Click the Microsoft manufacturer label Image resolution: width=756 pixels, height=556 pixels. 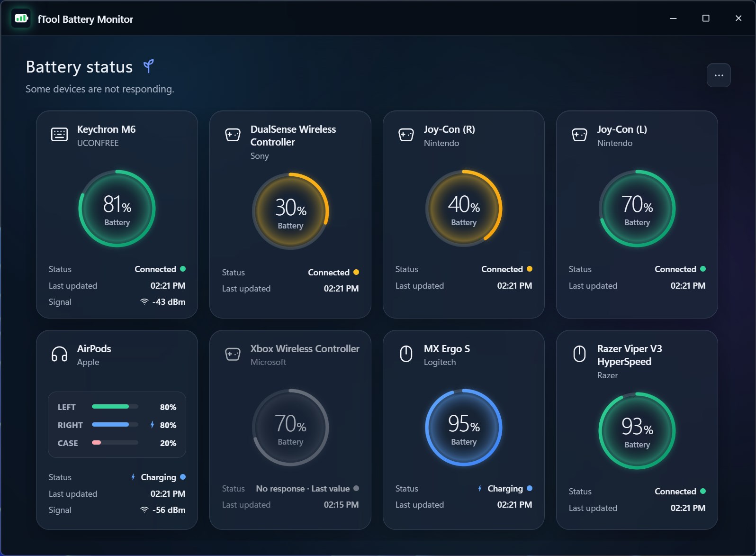click(268, 362)
